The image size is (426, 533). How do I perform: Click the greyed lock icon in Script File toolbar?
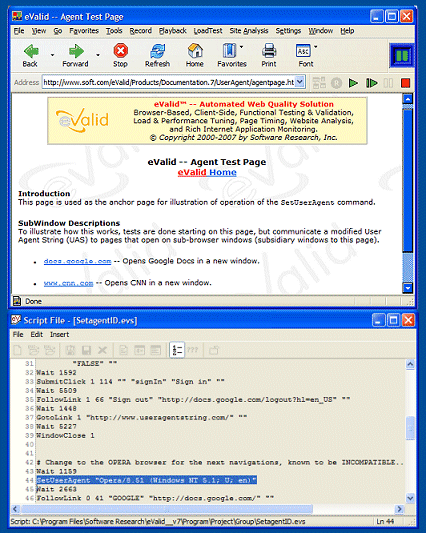click(214, 350)
